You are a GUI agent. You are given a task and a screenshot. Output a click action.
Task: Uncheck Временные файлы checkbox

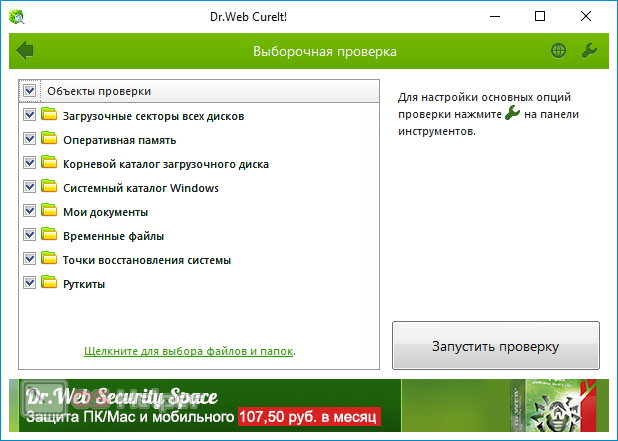pos(30,235)
